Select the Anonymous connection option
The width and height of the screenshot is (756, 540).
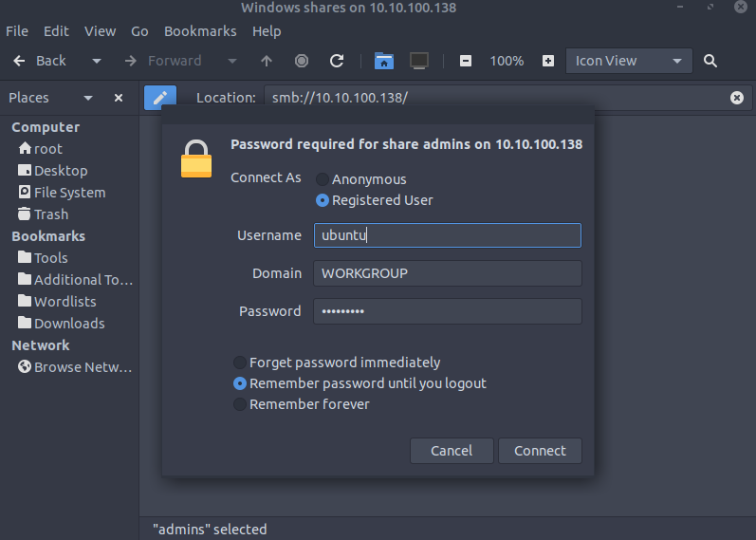(x=323, y=179)
